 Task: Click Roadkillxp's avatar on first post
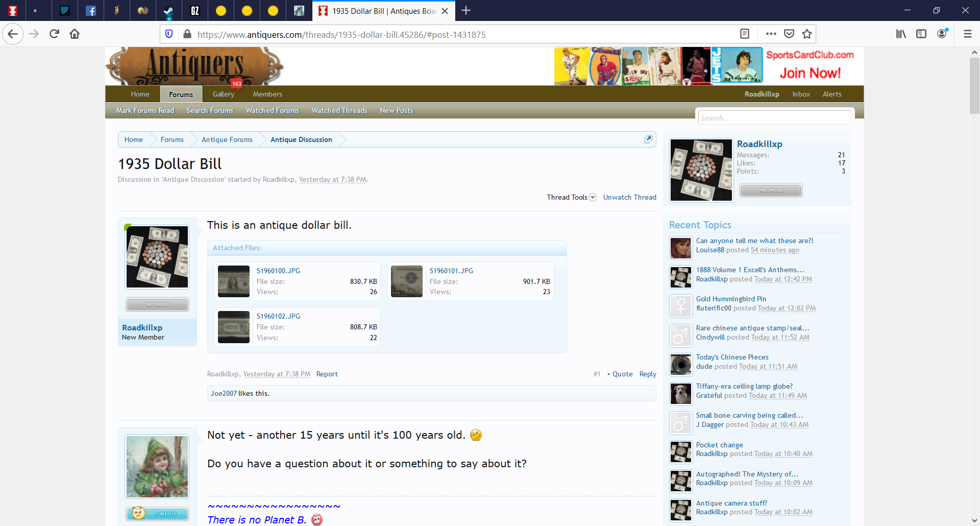pos(157,257)
